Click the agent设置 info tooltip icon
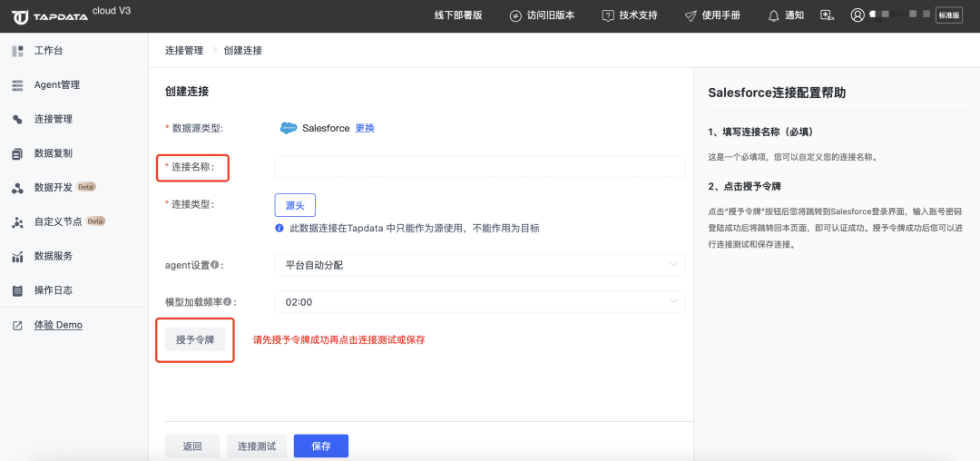Viewport: 980px width, 461px height. pyautogui.click(x=214, y=265)
